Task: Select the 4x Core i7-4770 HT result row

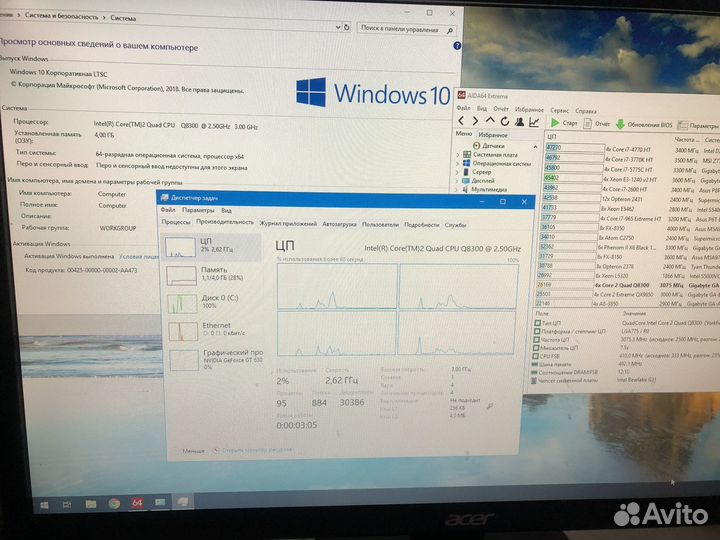Action: pyautogui.click(x=632, y=149)
